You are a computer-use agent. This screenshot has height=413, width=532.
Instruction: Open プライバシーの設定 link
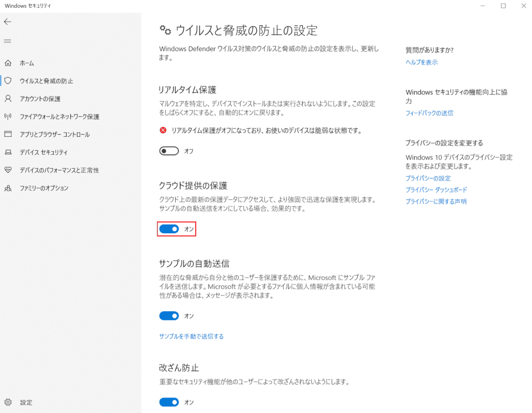(428, 178)
